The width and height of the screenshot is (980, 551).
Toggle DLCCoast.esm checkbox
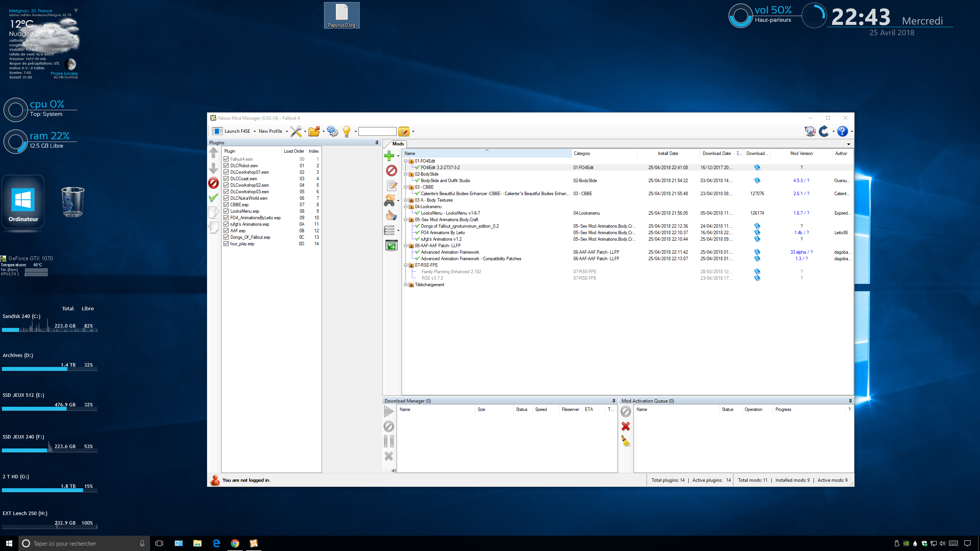point(226,179)
